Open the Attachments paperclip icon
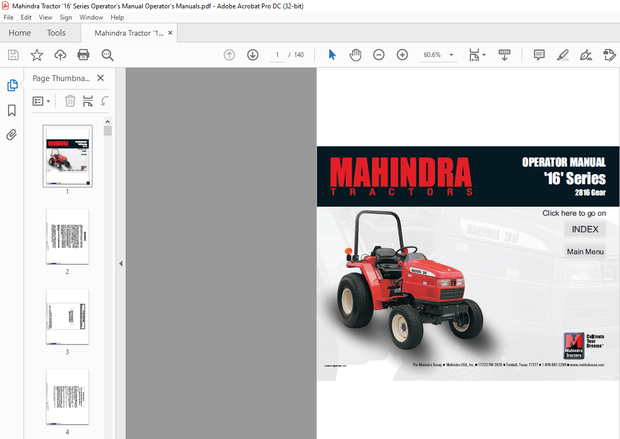The width and height of the screenshot is (620, 439). (12, 135)
